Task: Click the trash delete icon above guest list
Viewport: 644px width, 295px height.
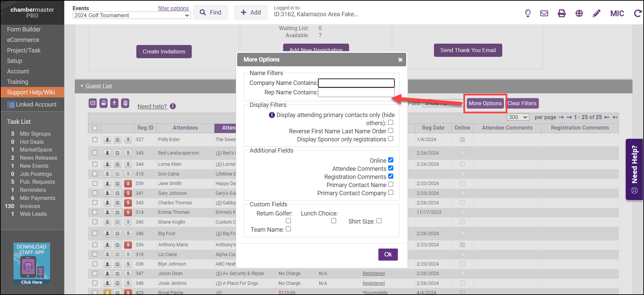Action: (125, 103)
